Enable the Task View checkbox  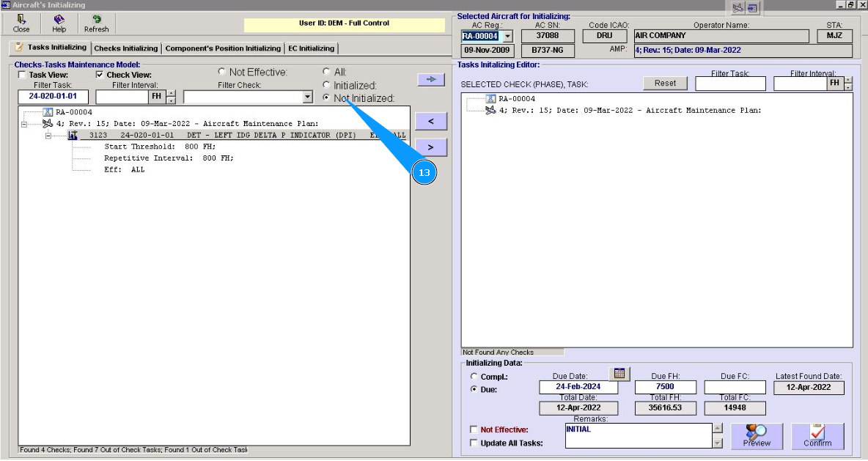pos(22,75)
